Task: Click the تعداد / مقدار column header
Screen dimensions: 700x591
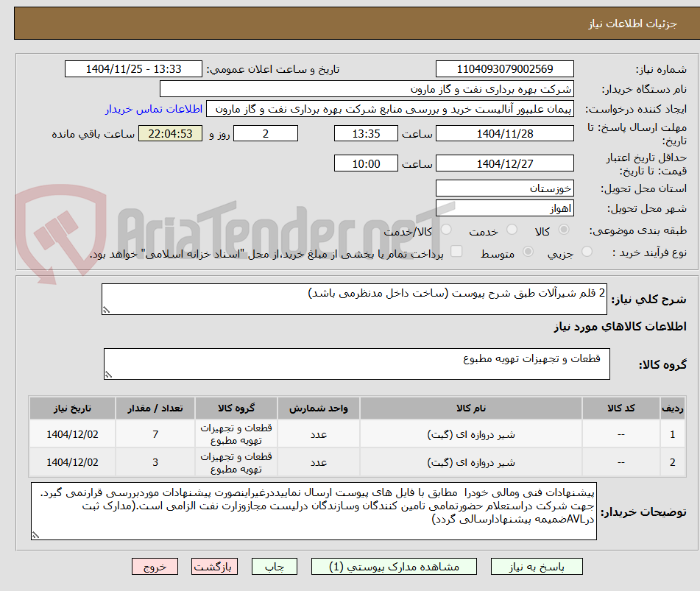Action: tap(155, 408)
